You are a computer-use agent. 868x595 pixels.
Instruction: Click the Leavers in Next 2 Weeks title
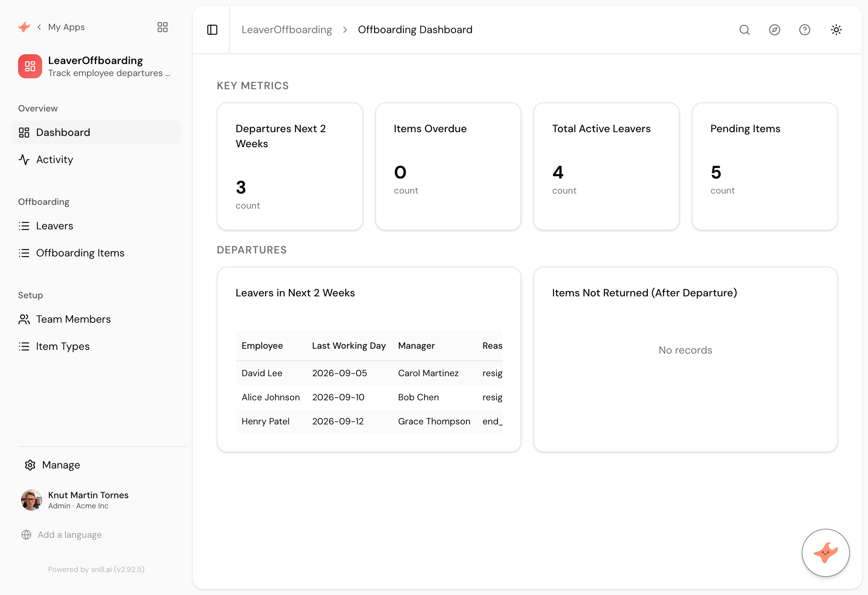tap(295, 293)
